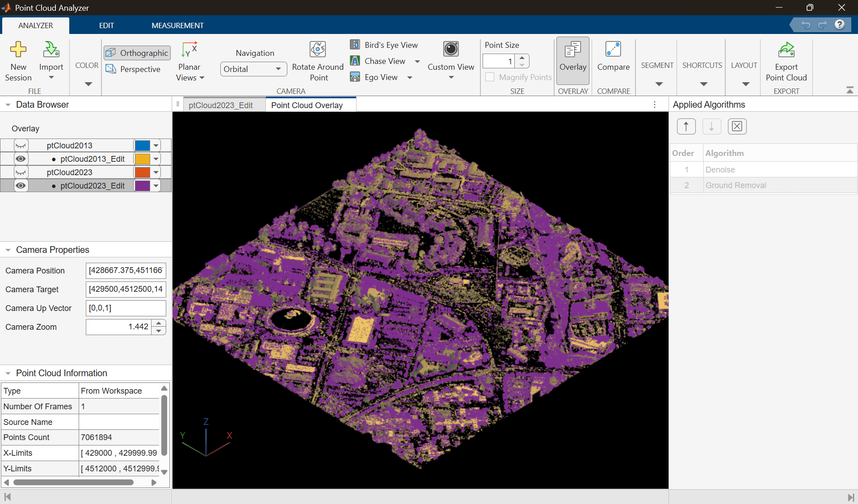Viewport: 858px width, 504px height.
Task: Click the Compare point clouds icon
Action: tap(613, 49)
